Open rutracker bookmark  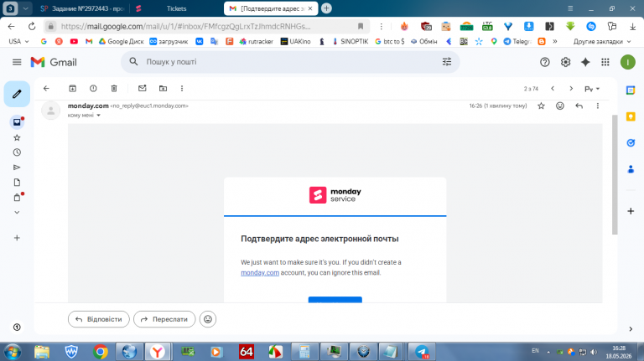tap(257, 41)
